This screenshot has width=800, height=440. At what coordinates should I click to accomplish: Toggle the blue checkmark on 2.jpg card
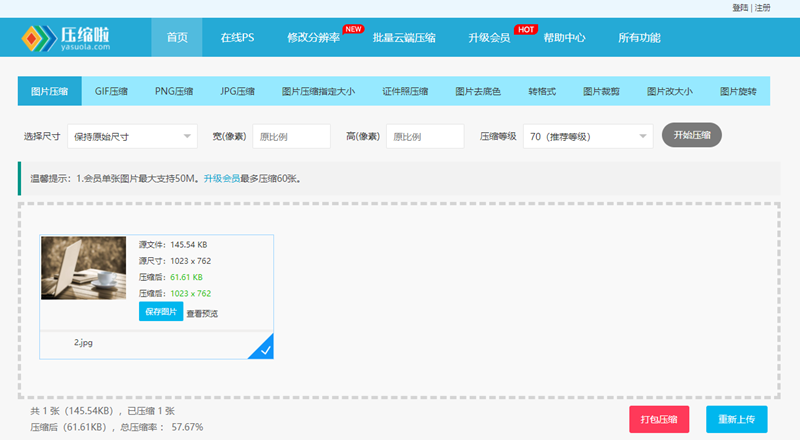pos(263,349)
